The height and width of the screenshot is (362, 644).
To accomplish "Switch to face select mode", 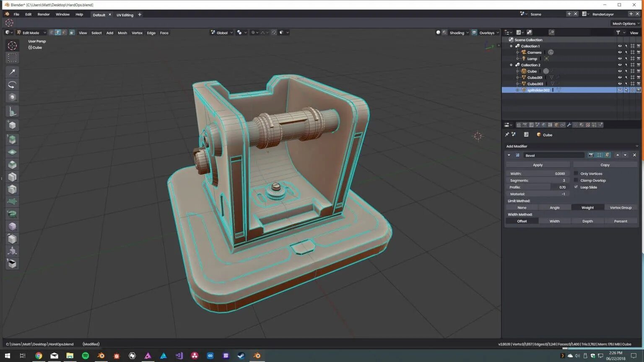I will coord(64,33).
